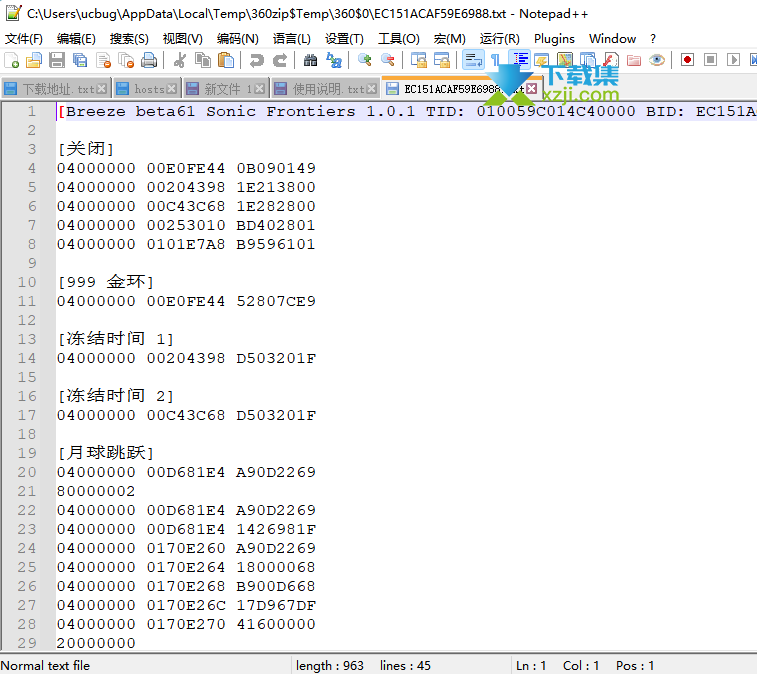Toggle the indent guide button
Image resolution: width=757 pixels, height=674 pixels.
(x=520, y=60)
